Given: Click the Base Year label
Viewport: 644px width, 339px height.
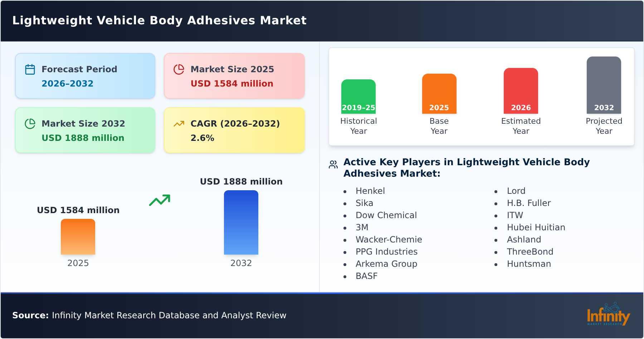Looking at the screenshot, I should tap(439, 126).
